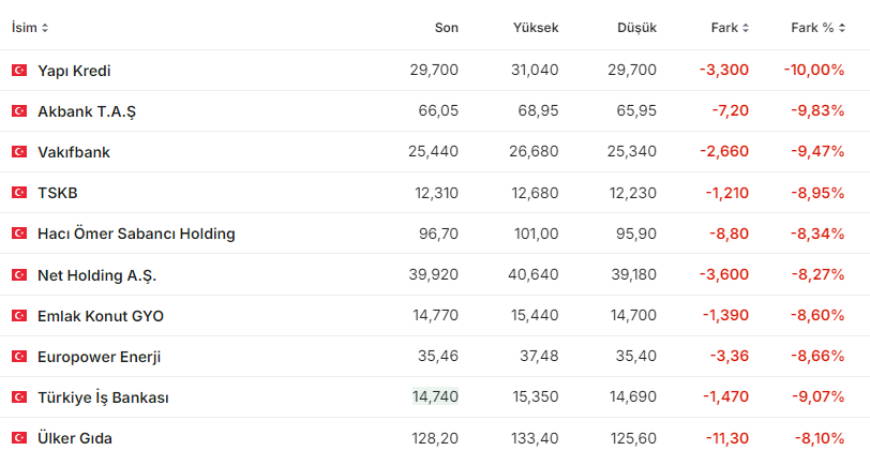The height and width of the screenshot is (450, 870).
Task: Click the highlighted 14,740 last price cell
Action: [x=435, y=397]
